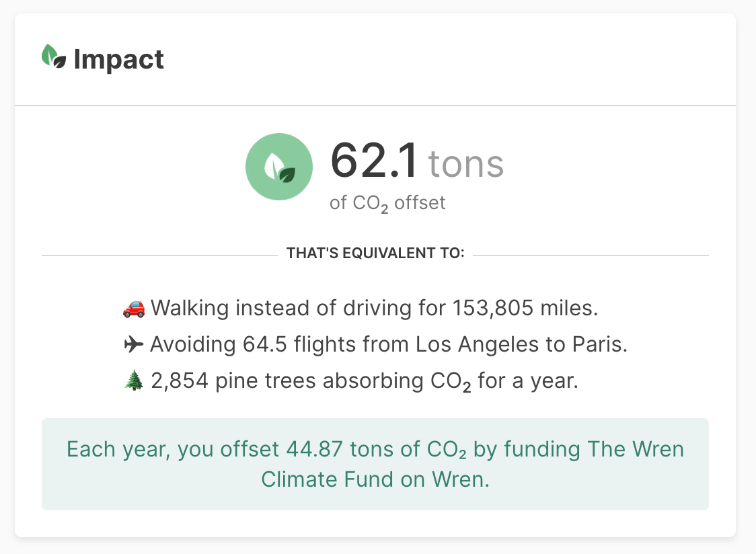This screenshot has width=756, height=554.
Task: Click the green yearly offset banner
Action: pyautogui.click(x=375, y=465)
